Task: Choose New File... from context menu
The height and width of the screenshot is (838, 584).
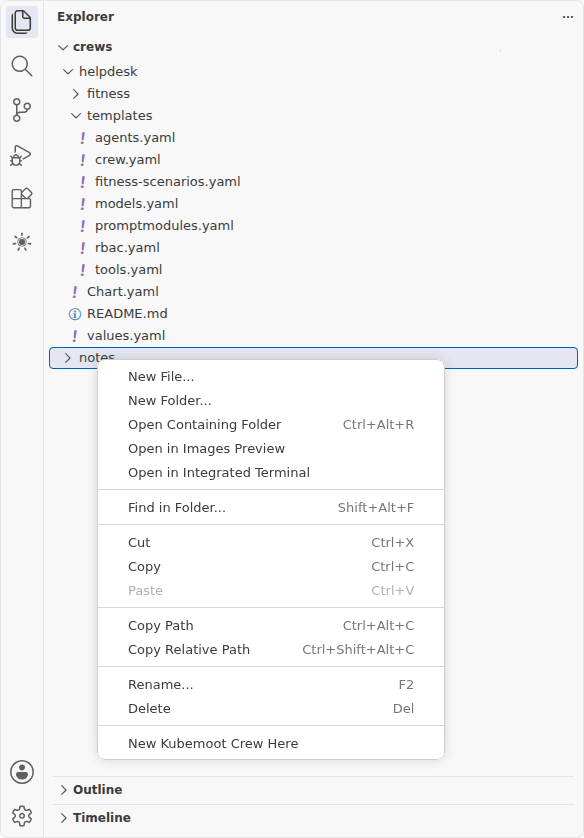Action: point(271,377)
